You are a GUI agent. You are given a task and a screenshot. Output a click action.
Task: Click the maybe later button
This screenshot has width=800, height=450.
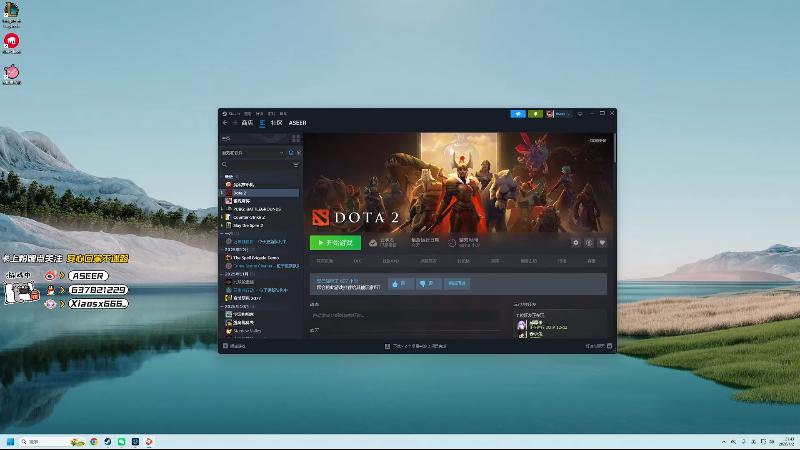pos(457,284)
